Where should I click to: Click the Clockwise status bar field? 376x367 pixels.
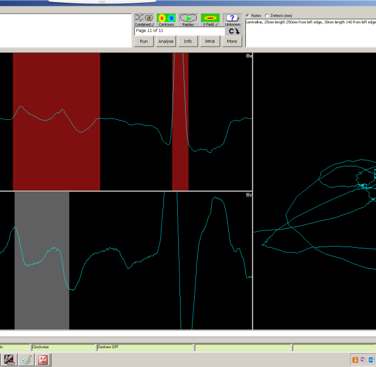[x=63, y=347]
